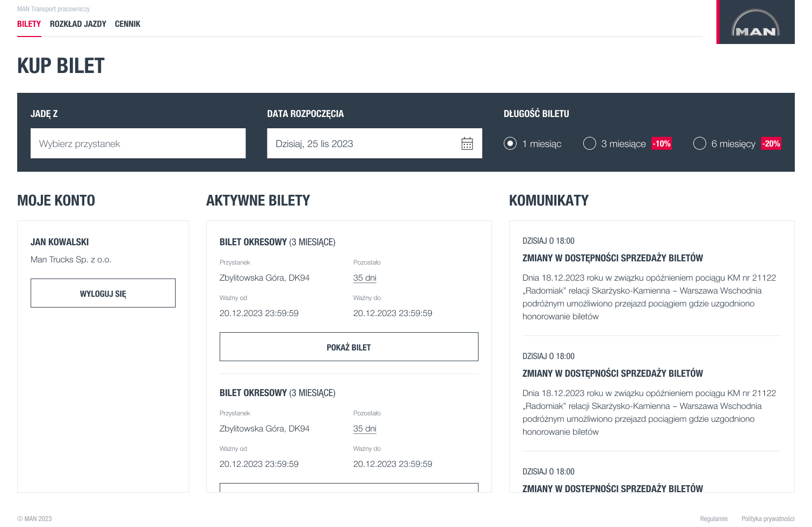
Task: Click third DZISIAJ O 18:00 timestamp
Action: point(548,472)
